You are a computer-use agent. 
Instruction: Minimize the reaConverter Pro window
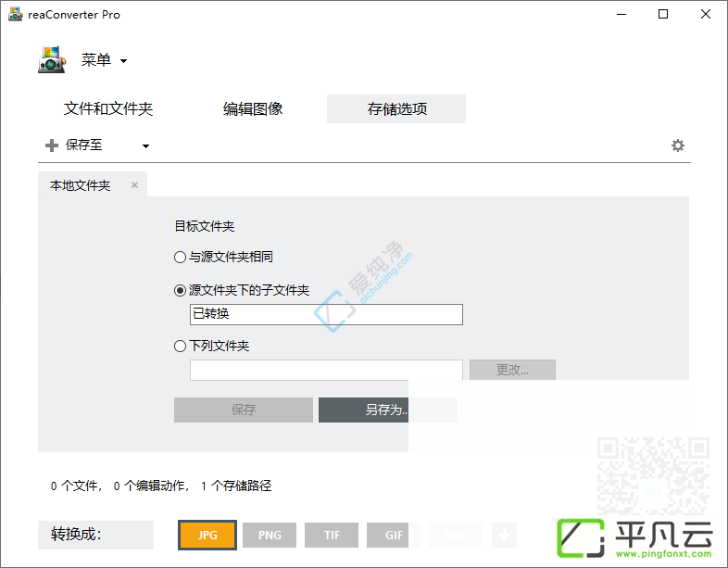tap(621, 15)
